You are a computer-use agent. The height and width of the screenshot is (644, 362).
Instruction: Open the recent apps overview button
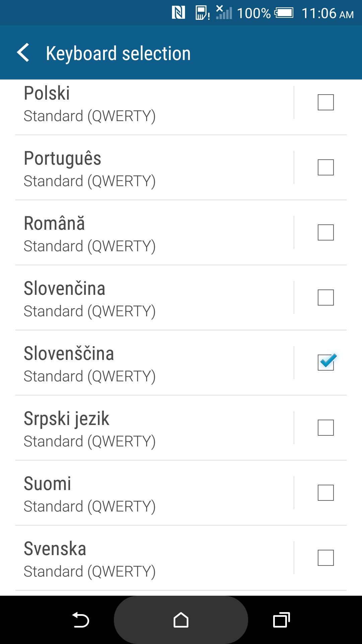pos(282,620)
